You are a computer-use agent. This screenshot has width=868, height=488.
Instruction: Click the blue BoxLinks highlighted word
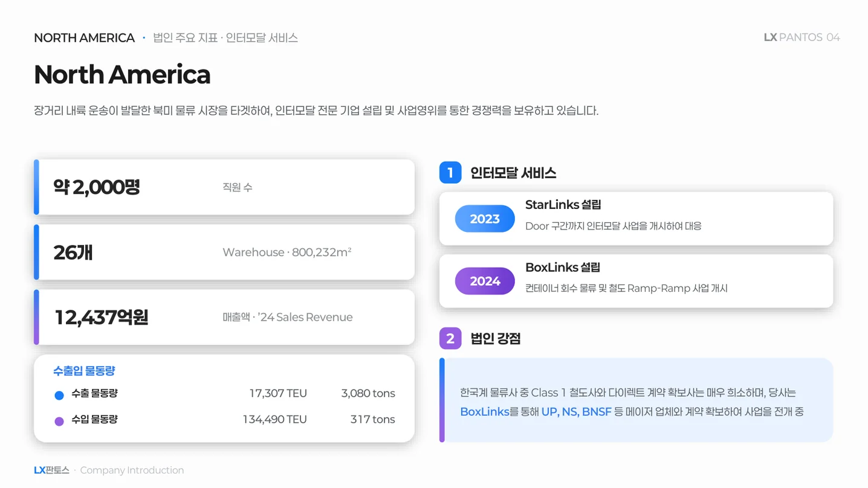(484, 412)
